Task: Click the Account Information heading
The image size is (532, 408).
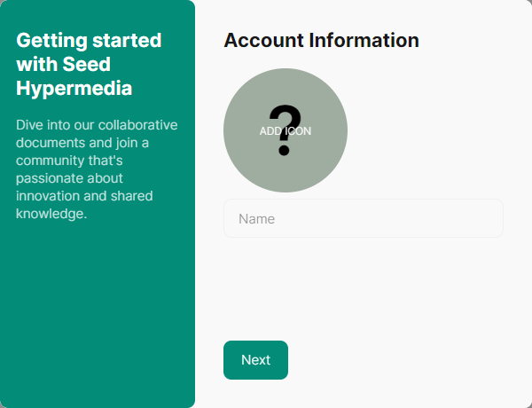Action: (x=321, y=40)
